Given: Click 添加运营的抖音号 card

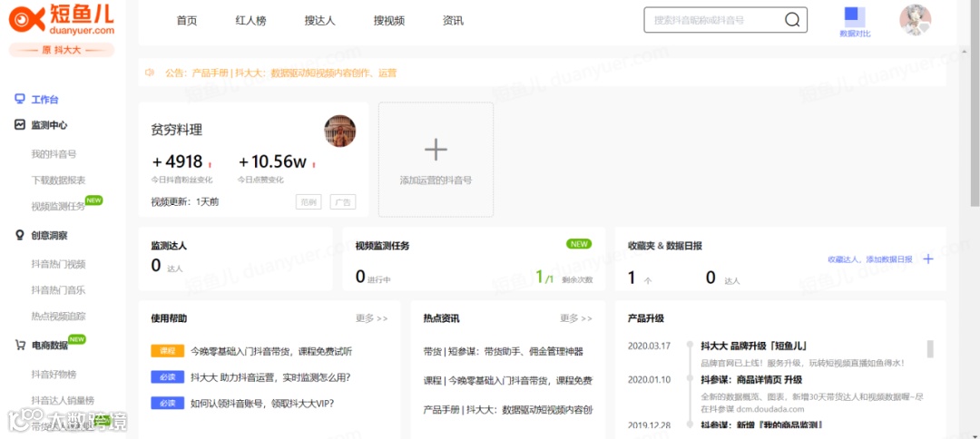Looking at the screenshot, I should pyautogui.click(x=436, y=160).
